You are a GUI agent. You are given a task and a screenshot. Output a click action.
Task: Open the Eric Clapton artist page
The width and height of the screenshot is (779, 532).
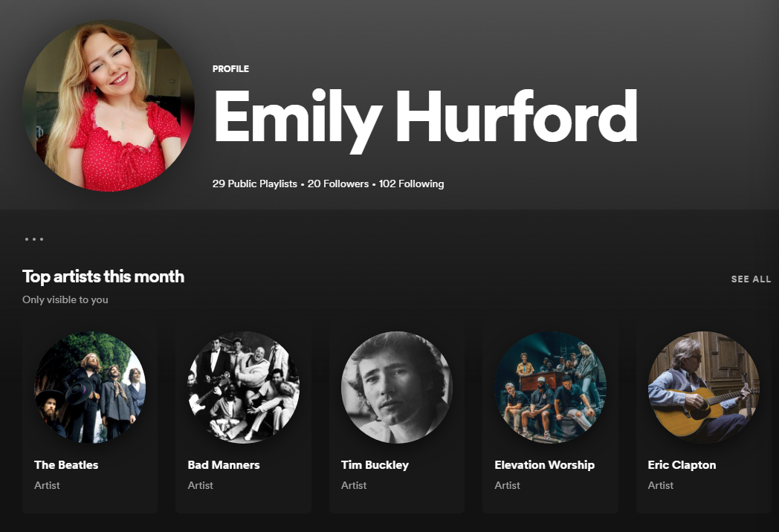(703, 388)
